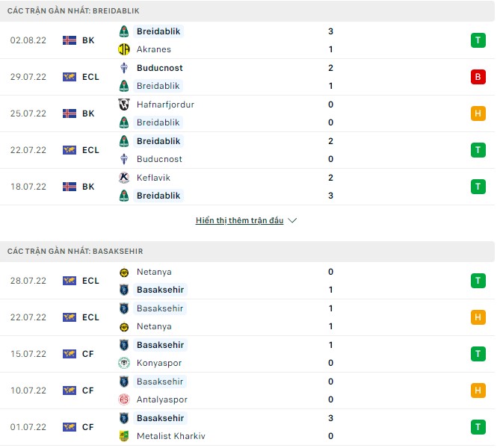This screenshot has height=448, width=503.
Task: Expand with the Hiển thị thêm trận đấu chevron
Action: click(x=292, y=221)
